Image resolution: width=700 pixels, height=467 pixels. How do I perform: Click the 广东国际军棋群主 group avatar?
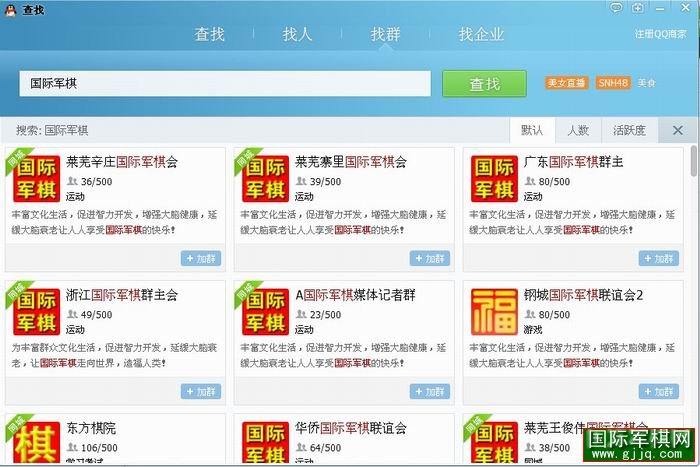tap(495, 178)
